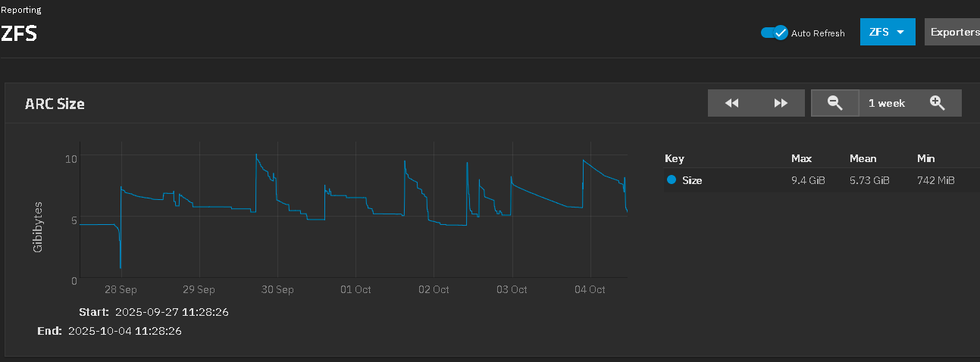Go to the Reporting breadcrumb
980x362 pixels.
(x=20, y=10)
